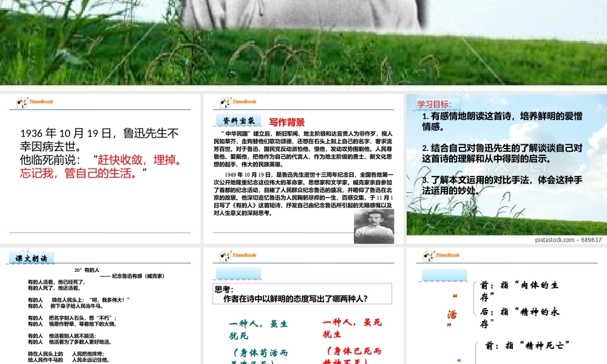
Task: Click the TimeBook logo on the 思考 slide
Action: coord(238,255)
